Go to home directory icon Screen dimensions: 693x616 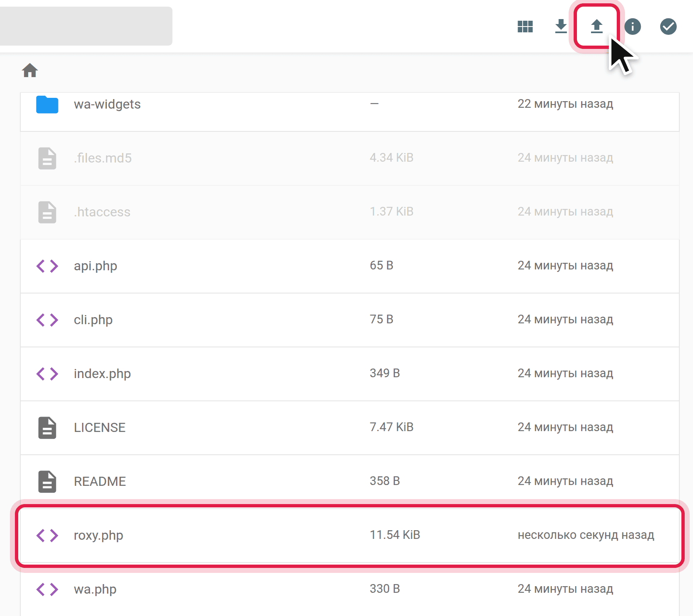click(x=30, y=70)
